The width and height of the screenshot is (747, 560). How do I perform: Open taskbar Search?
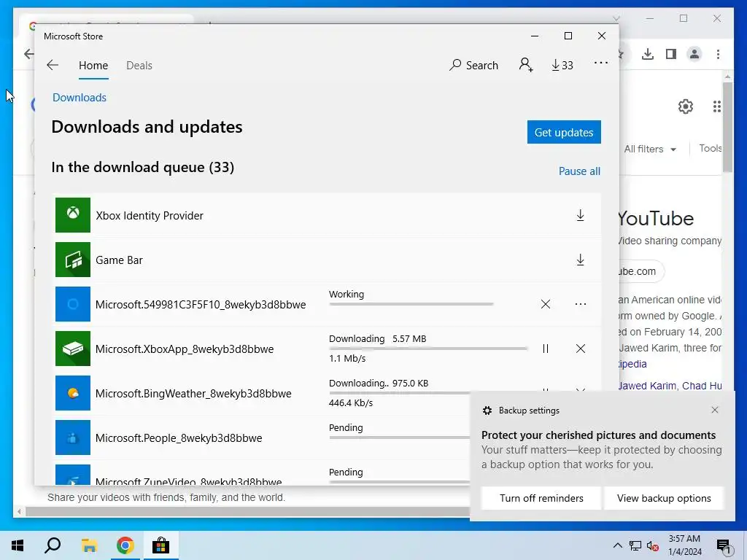point(53,545)
